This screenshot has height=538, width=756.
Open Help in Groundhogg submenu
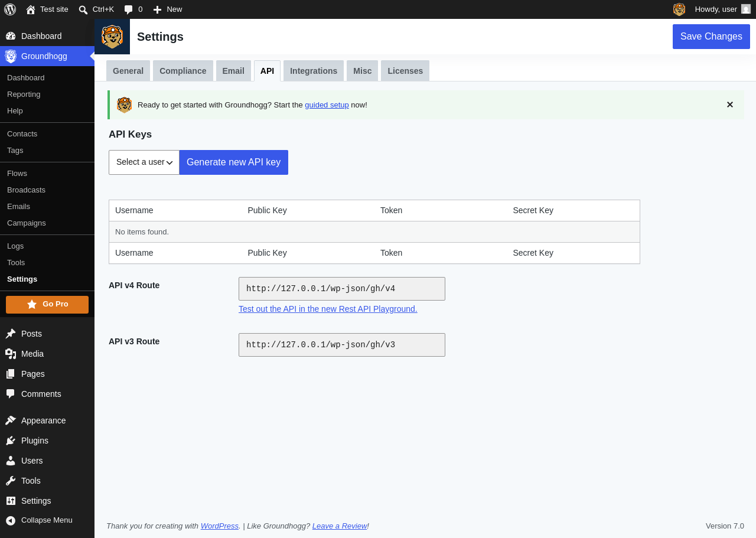[15, 111]
